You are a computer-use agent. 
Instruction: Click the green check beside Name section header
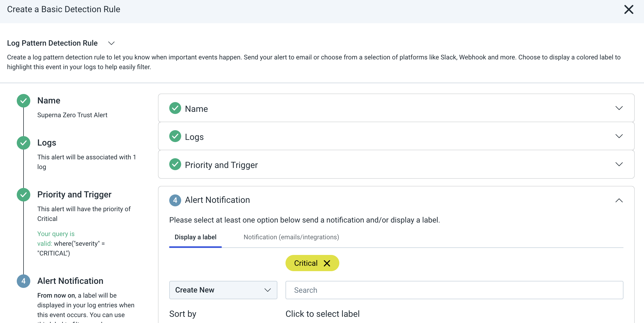tap(175, 108)
